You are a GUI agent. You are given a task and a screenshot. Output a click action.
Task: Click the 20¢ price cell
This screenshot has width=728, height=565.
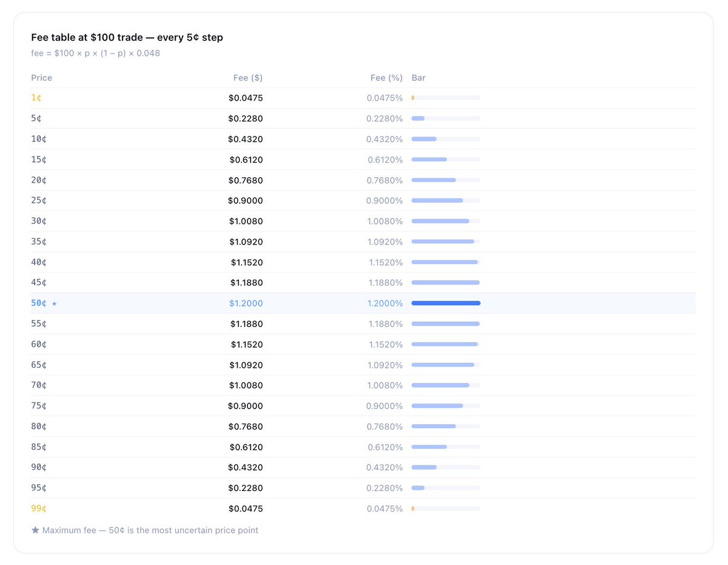(39, 180)
